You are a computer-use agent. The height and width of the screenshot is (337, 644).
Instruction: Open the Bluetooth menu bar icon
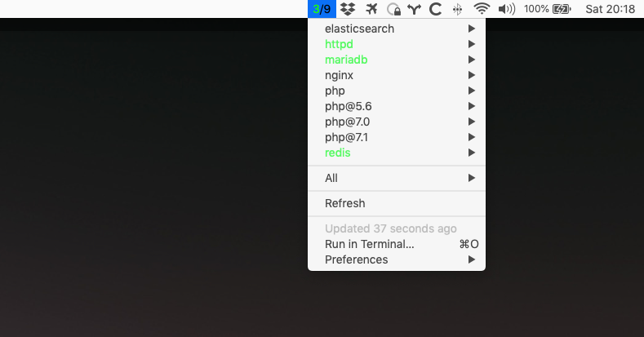[x=458, y=9]
